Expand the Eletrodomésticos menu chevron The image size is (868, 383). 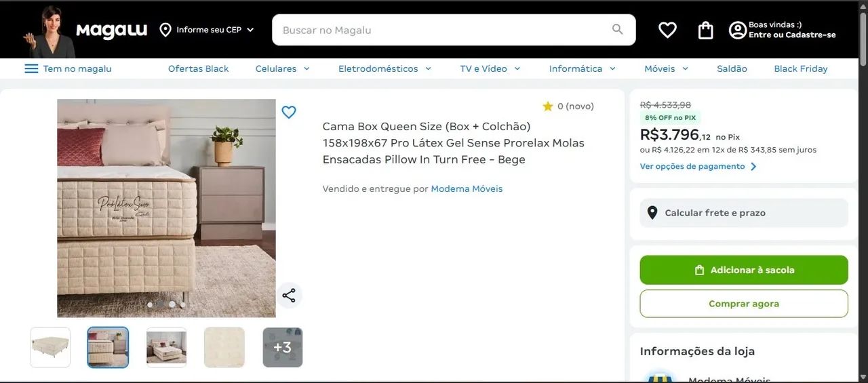[x=428, y=68]
